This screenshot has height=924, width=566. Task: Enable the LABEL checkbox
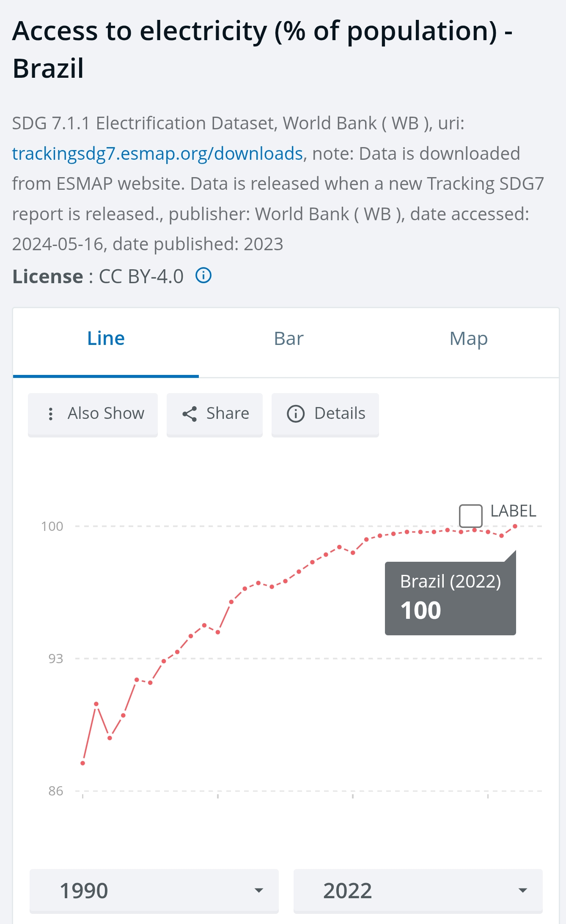[471, 515]
